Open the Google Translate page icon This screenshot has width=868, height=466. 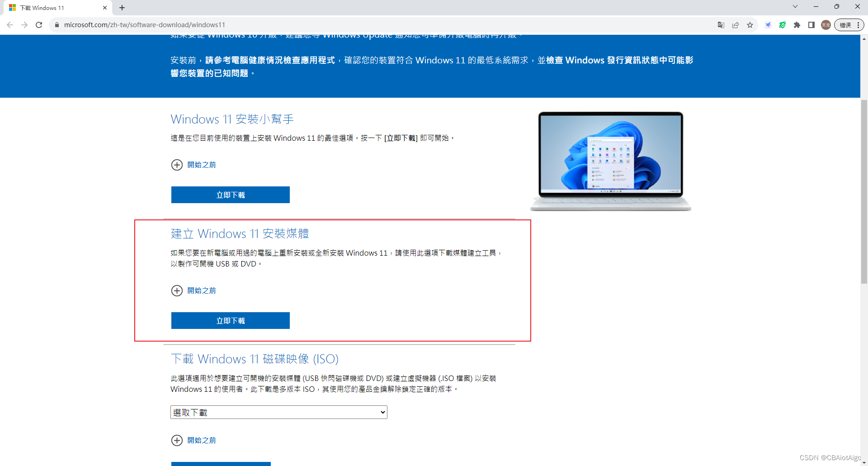click(721, 25)
